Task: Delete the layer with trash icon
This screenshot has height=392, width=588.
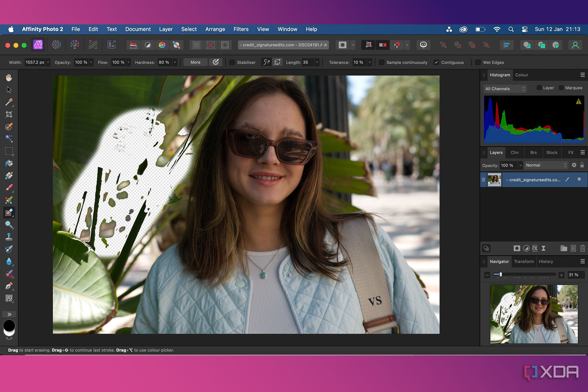Action: pos(583,248)
